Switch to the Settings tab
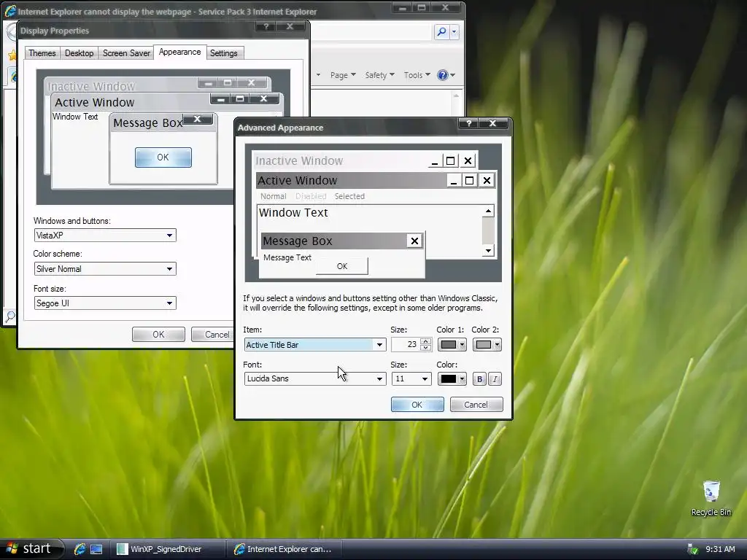Viewport: 747px width, 560px height. pos(224,52)
